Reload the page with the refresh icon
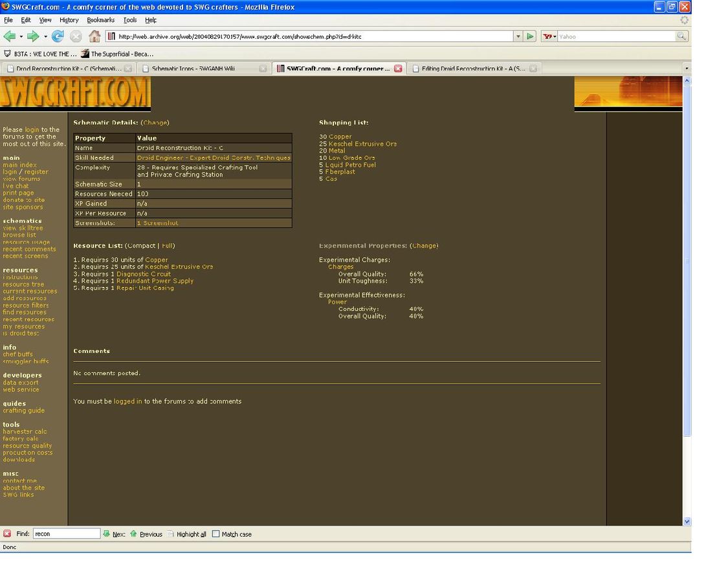This screenshot has height=582, width=728. (x=58, y=36)
